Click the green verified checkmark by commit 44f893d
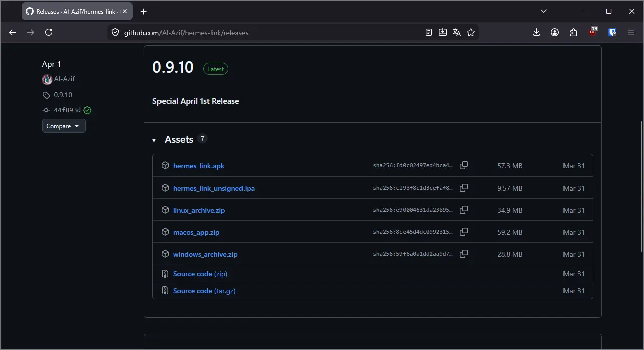The image size is (644, 350). pos(88,110)
